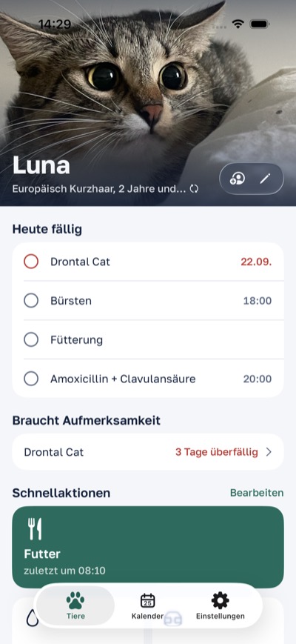The width and height of the screenshot is (296, 644).
Task: Open Kalender via calendar icon
Action: 147,600
